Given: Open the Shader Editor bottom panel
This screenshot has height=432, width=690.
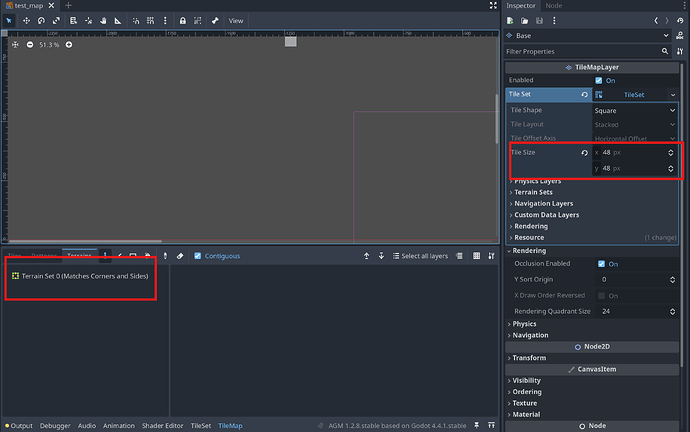Looking at the screenshot, I should [x=162, y=426].
